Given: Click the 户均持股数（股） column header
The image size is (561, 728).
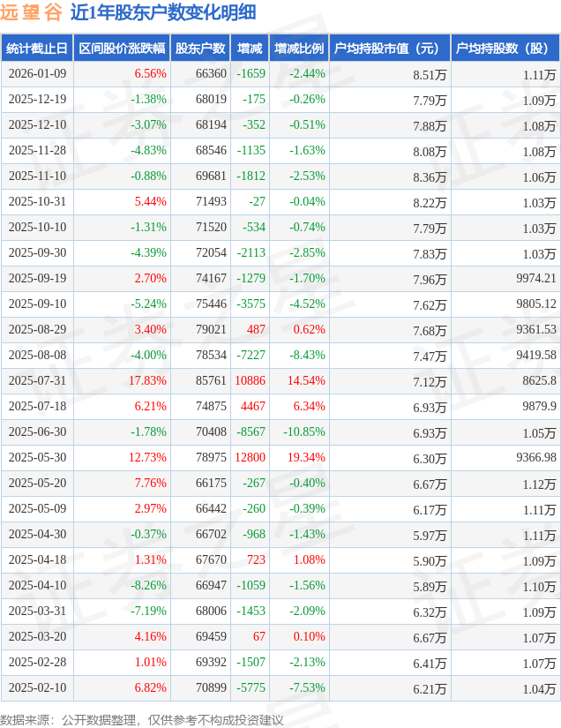Looking at the screenshot, I should (x=504, y=49).
